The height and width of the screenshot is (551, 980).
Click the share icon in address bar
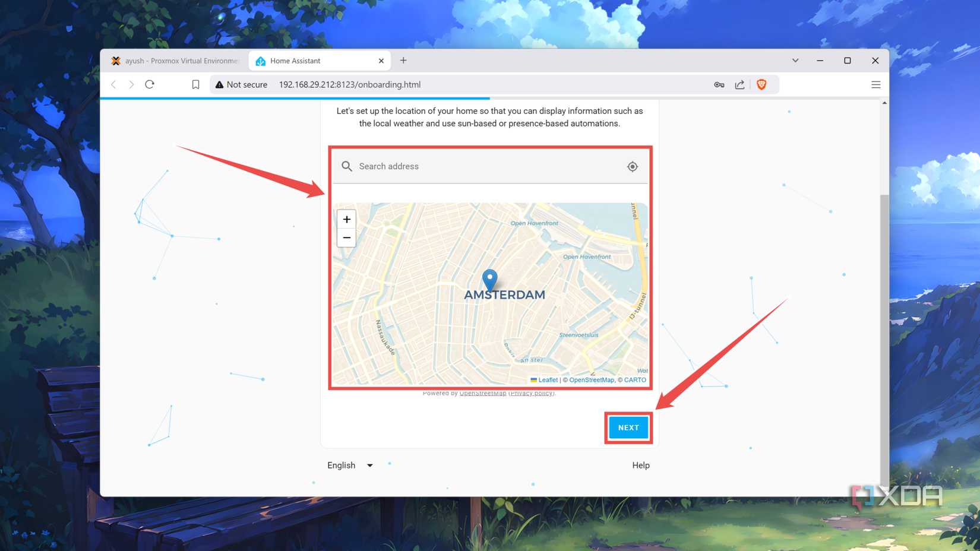(x=739, y=85)
